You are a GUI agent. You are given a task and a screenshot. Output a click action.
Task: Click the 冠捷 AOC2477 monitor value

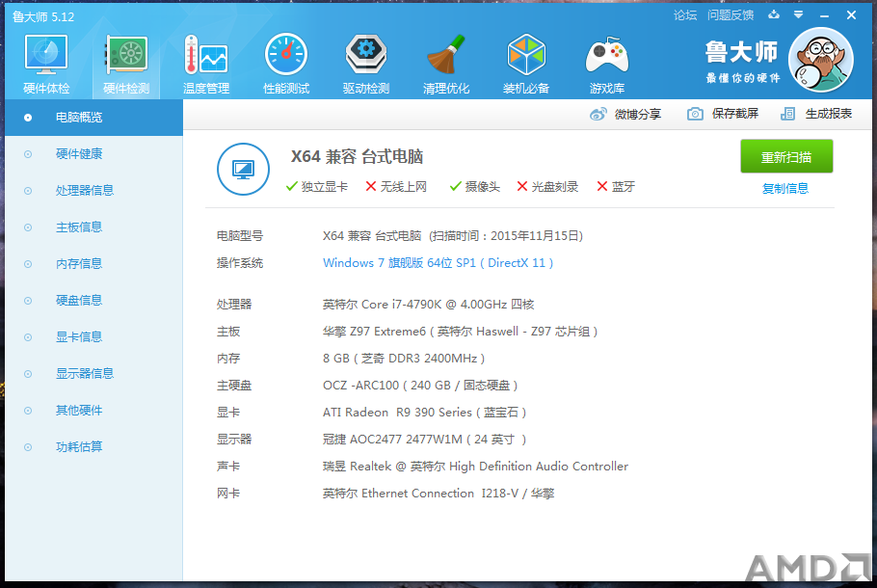point(424,440)
